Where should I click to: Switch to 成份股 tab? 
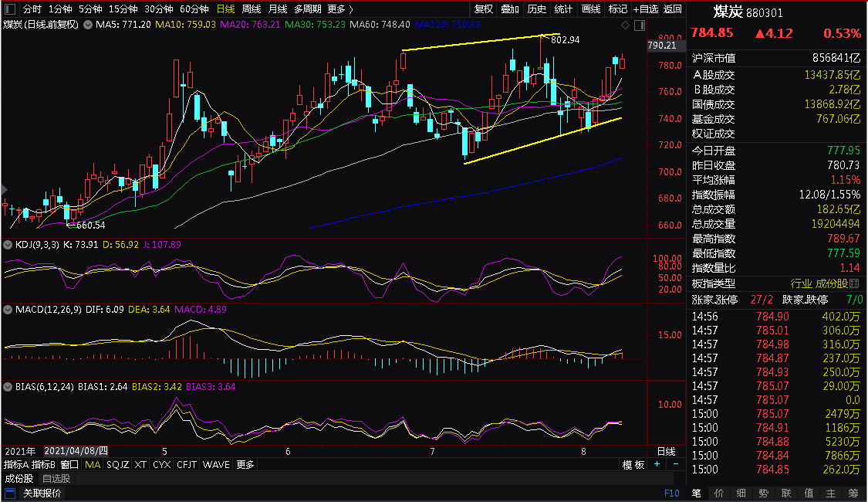[x=19, y=478]
